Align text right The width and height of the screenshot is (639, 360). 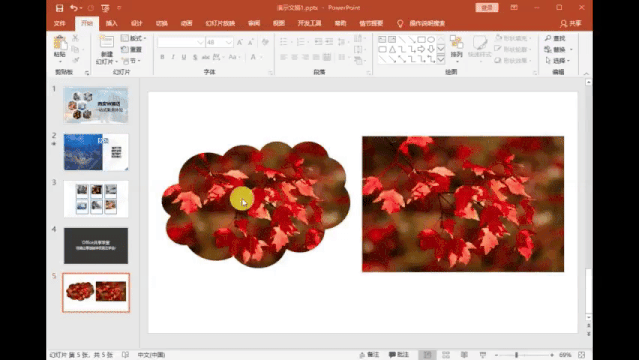pyautogui.click(x=305, y=57)
